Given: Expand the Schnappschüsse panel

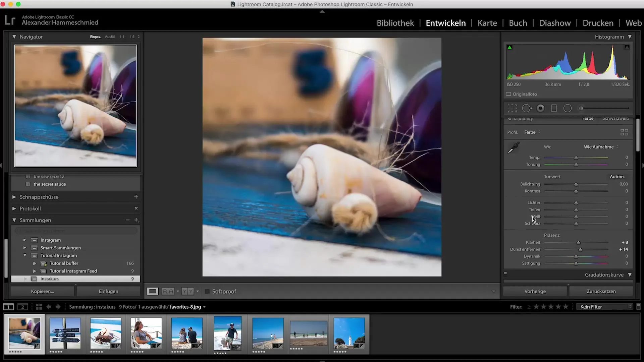Looking at the screenshot, I should (14, 197).
